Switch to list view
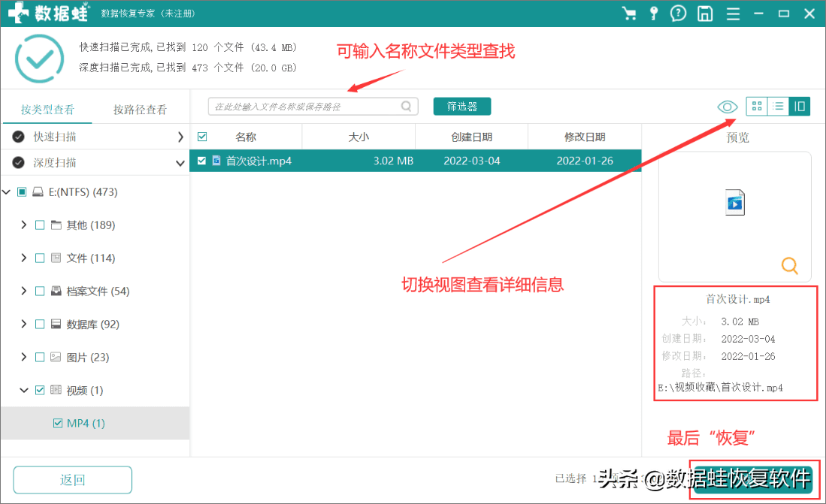The height and width of the screenshot is (504, 826). click(778, 107)
